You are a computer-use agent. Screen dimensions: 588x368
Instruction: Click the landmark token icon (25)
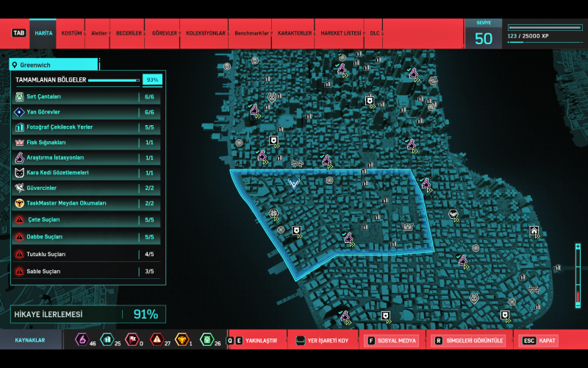107,339
